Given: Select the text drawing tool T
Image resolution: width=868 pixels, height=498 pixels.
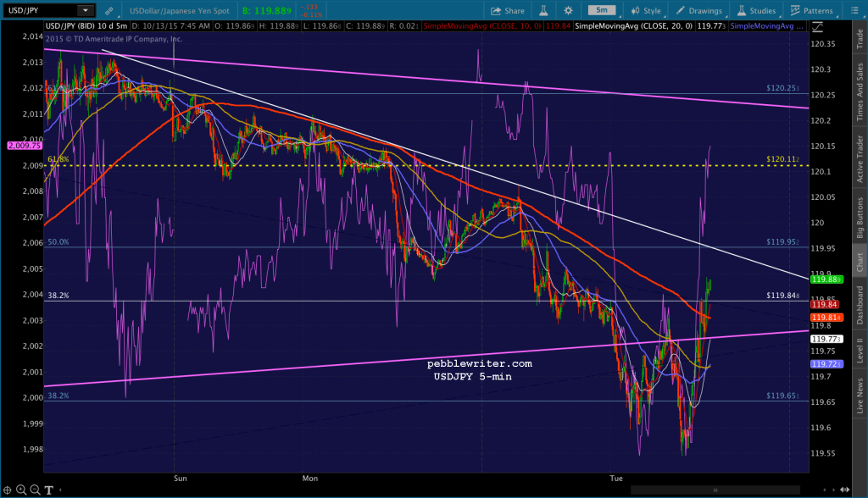Looking at the screenshot, I should click(x=48, y=490).
